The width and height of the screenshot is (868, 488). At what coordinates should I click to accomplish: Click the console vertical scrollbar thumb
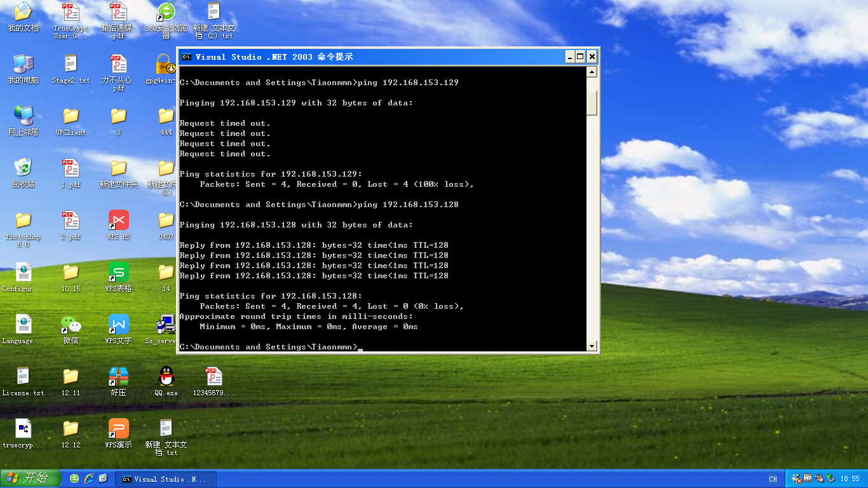(592, 102)
